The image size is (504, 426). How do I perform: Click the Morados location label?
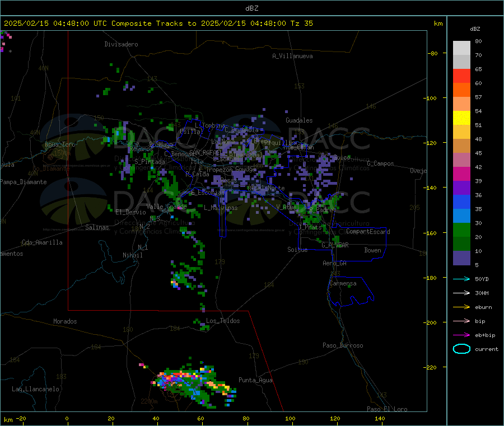pyautogui.click(x=65, y=321)
